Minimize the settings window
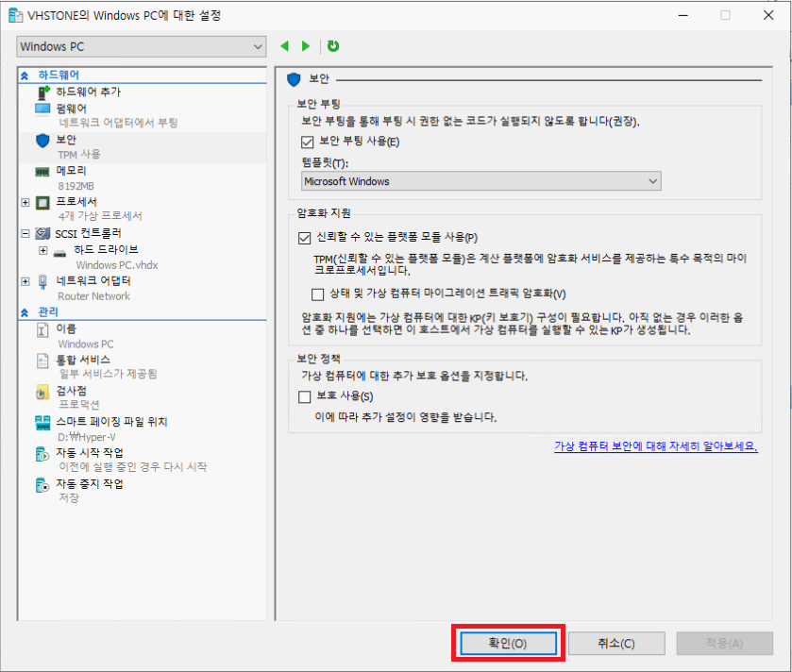Screen dimensions: 792x672 682,16
